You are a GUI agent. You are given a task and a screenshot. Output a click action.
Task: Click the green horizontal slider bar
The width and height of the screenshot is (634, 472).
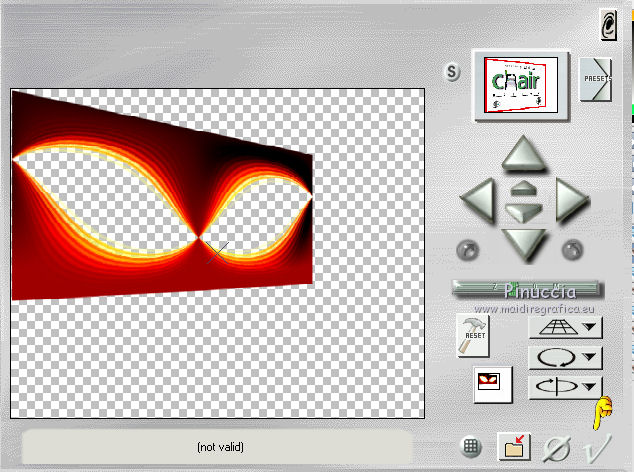(527, 289)
